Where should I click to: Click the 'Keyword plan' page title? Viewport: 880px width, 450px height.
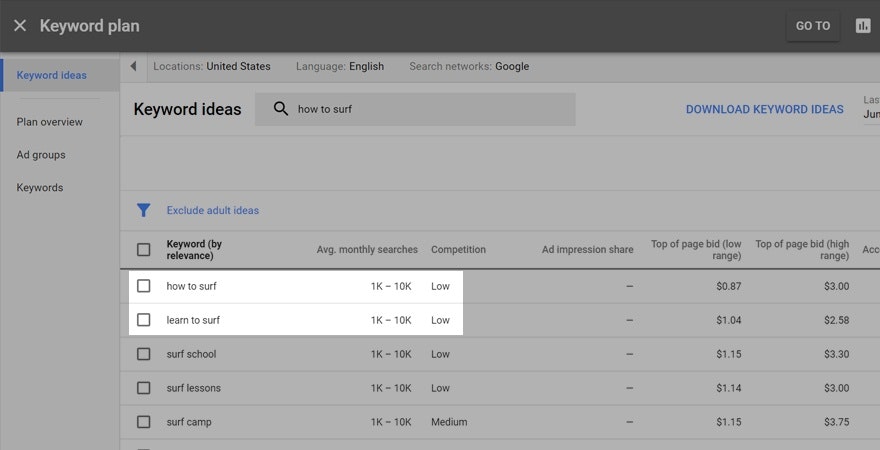[x=89, y=26]
